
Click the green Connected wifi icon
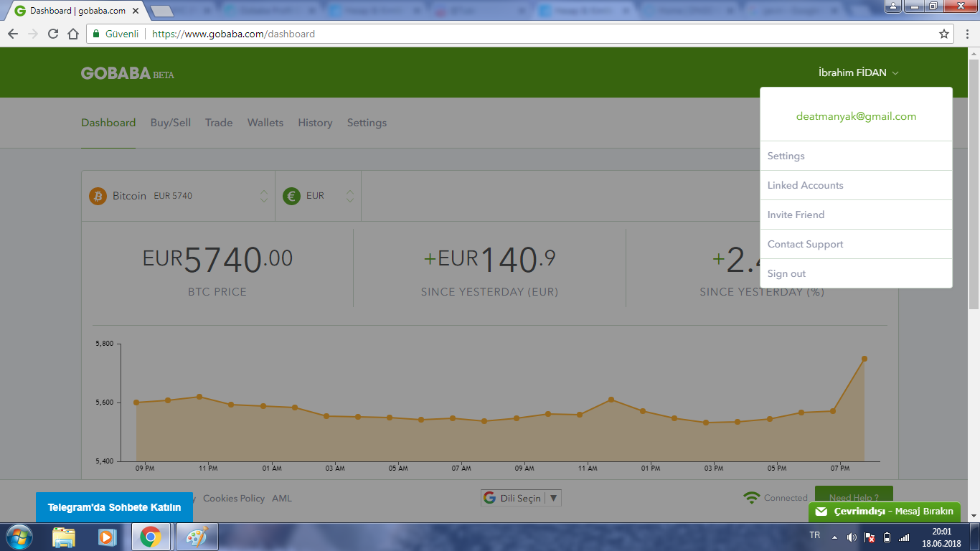tap(751, 498)
